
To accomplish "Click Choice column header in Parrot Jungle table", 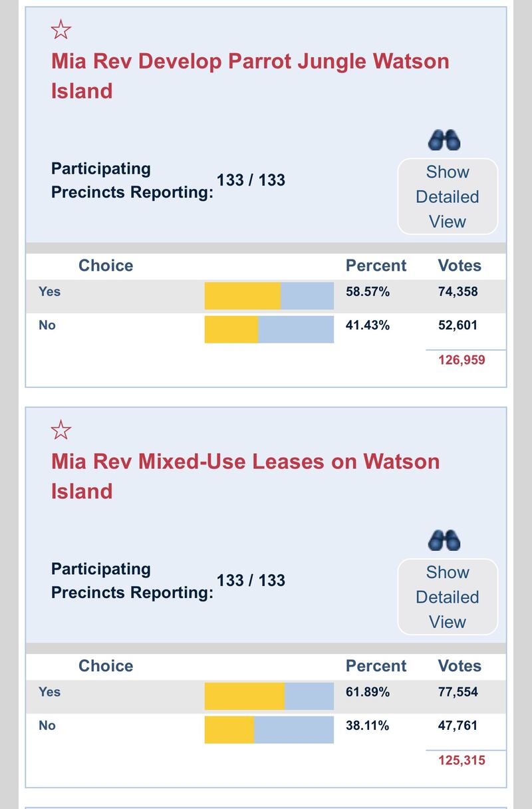I will tap(106, 265).
